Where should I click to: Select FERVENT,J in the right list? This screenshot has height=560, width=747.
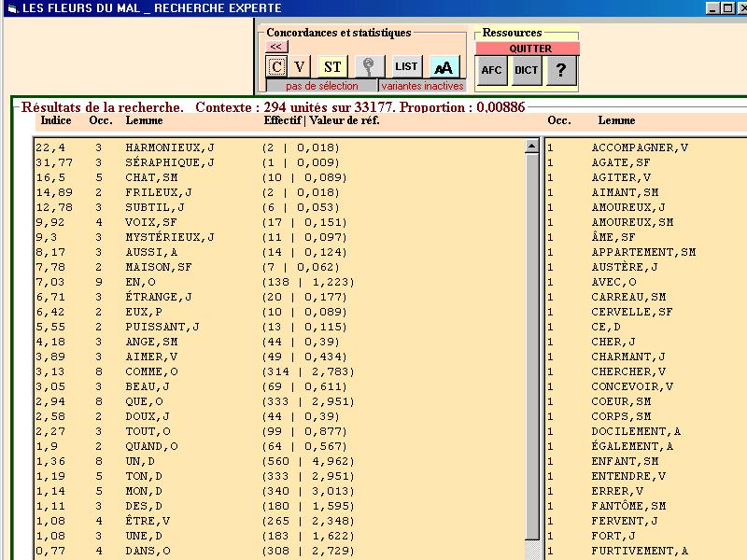[x=646, y=521]
